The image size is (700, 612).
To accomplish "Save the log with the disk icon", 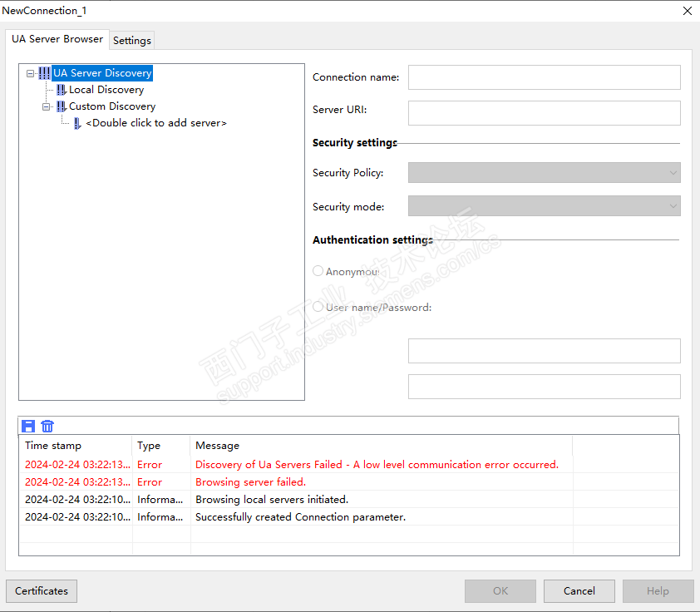I will (x=28, y=427).
